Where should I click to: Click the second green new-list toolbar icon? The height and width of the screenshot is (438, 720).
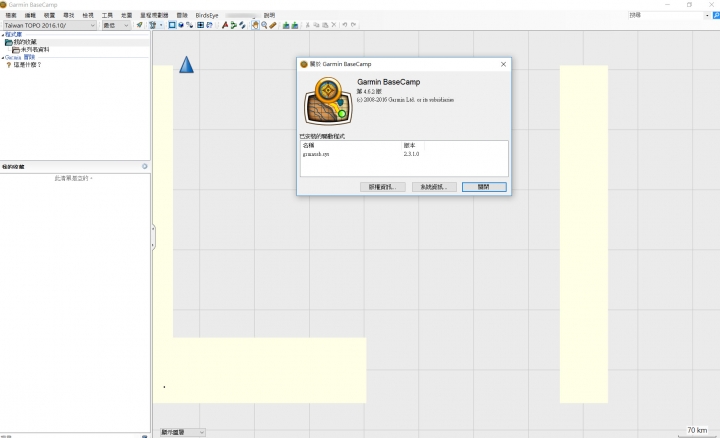tap(295, 25)
